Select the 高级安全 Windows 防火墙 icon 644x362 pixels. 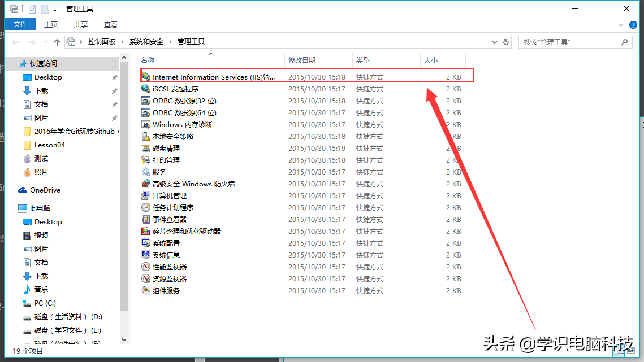(146, 184)
